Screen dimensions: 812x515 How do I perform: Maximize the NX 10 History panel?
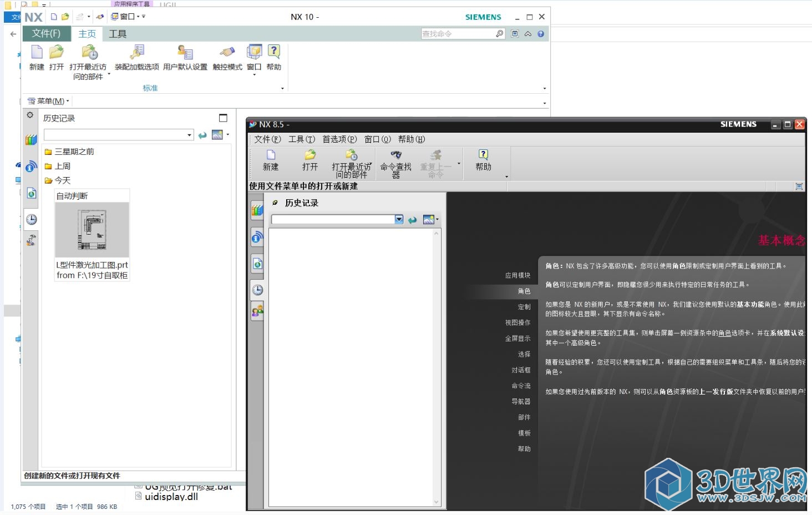[x=223, y=118]
